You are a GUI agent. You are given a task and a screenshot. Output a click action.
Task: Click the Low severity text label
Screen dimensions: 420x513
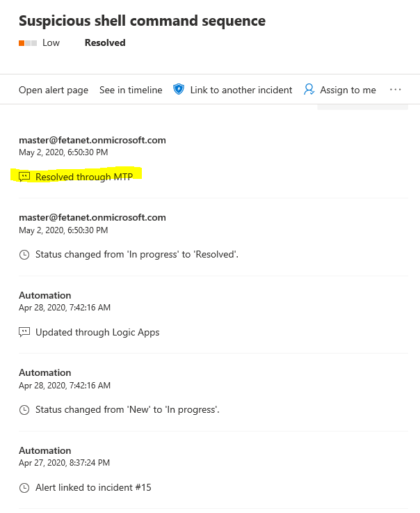pos(51,43)
